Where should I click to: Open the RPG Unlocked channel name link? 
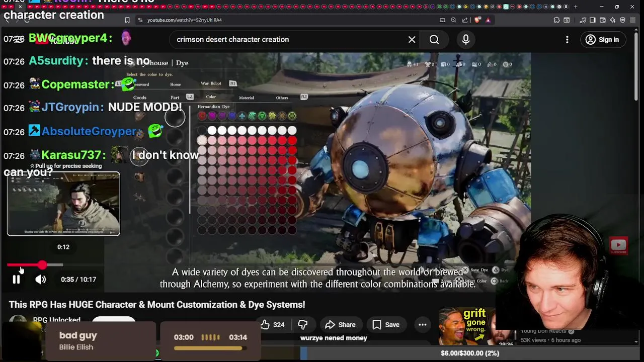point(56,320)
